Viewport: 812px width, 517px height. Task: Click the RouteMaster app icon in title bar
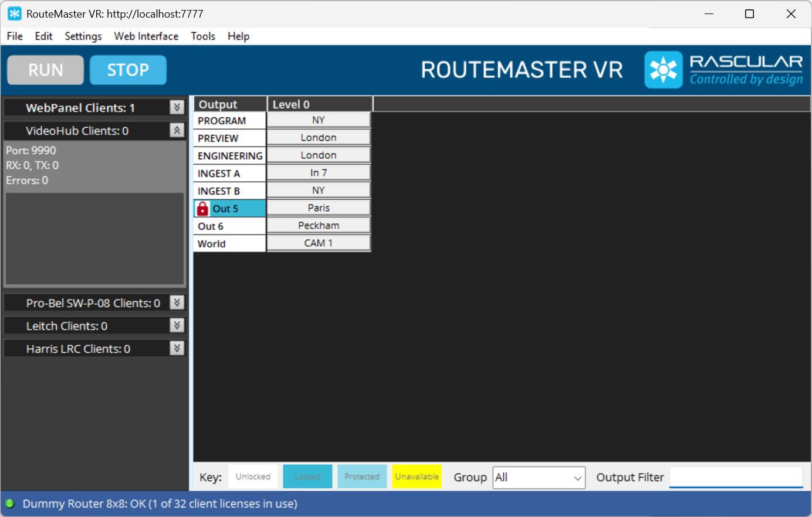point(15,13)
